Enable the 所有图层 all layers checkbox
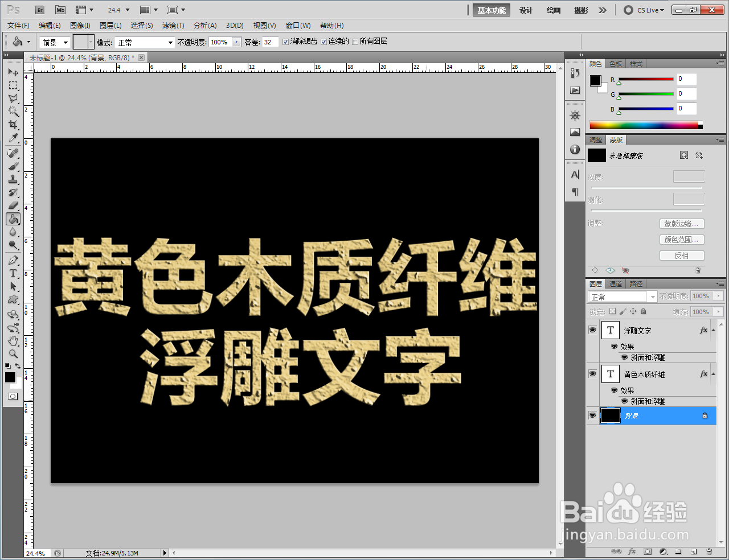This screenshot has width=729, height=560. click(x=355, y=42)
